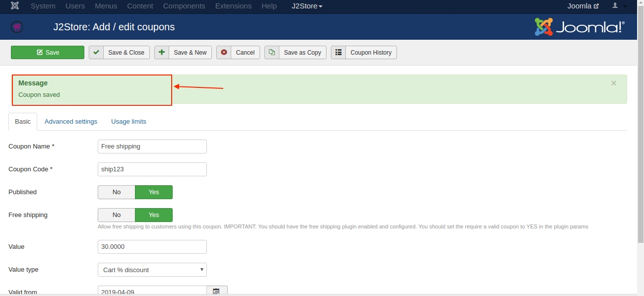Click the red Cancel cross icon
Viewport: 644px width, 296px height.
click(224, 53)
